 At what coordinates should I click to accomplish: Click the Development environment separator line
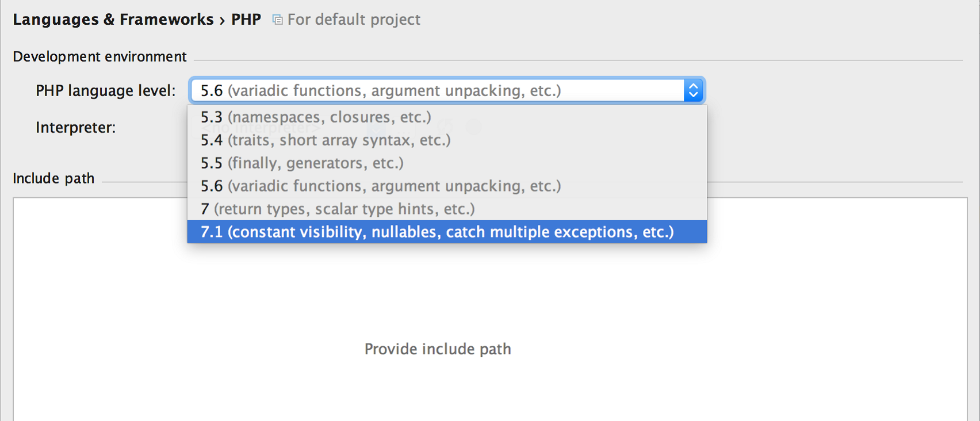[x=575, y=60]
